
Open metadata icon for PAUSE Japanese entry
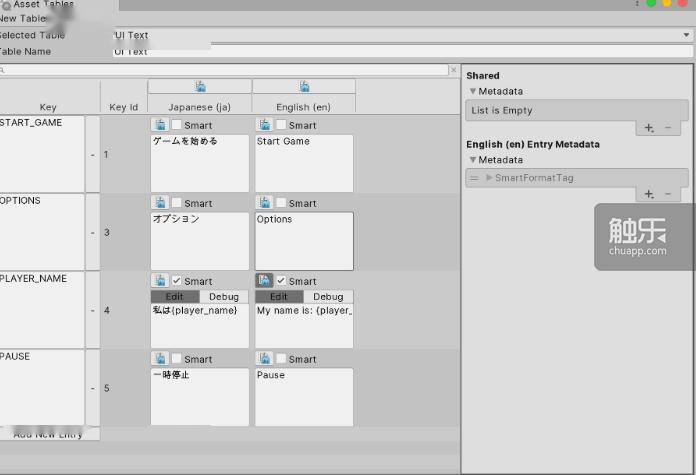[x=159, y=359]
